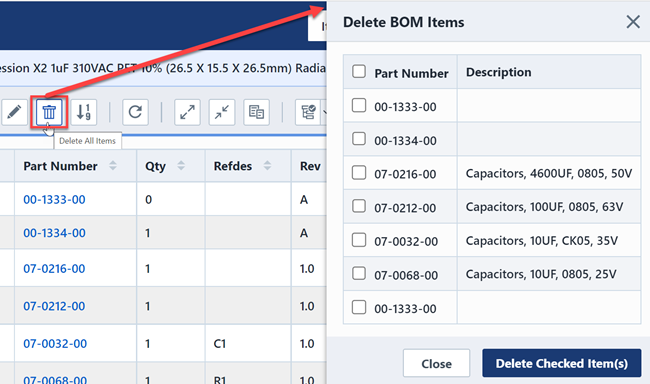Check the last 00-1333-00 item in delete list
This screenshot has width=650, height=384.
[x=359, y=307]
